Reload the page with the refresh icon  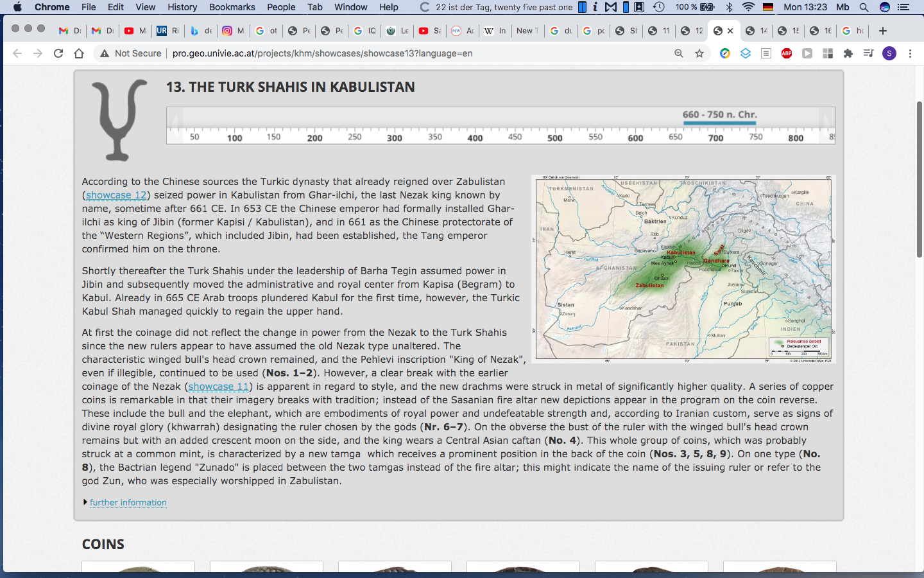pyautogui.click(x=58, y=53)
